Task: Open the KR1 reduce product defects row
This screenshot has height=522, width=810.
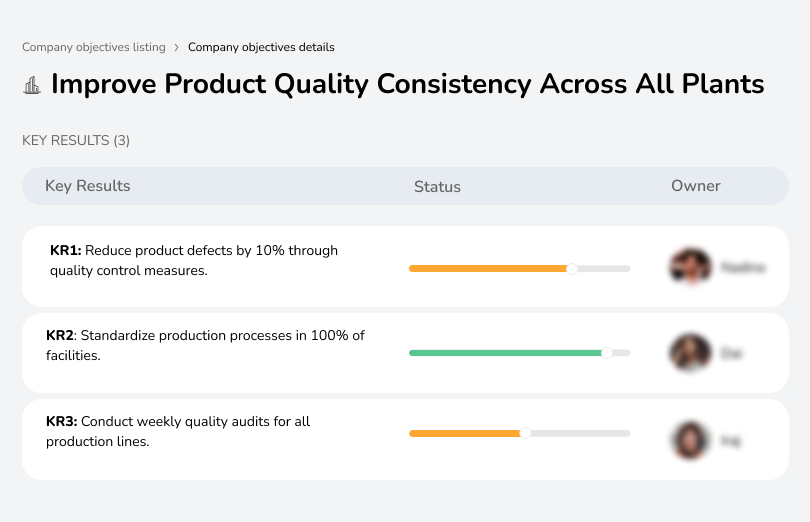Action: (405, 266)
